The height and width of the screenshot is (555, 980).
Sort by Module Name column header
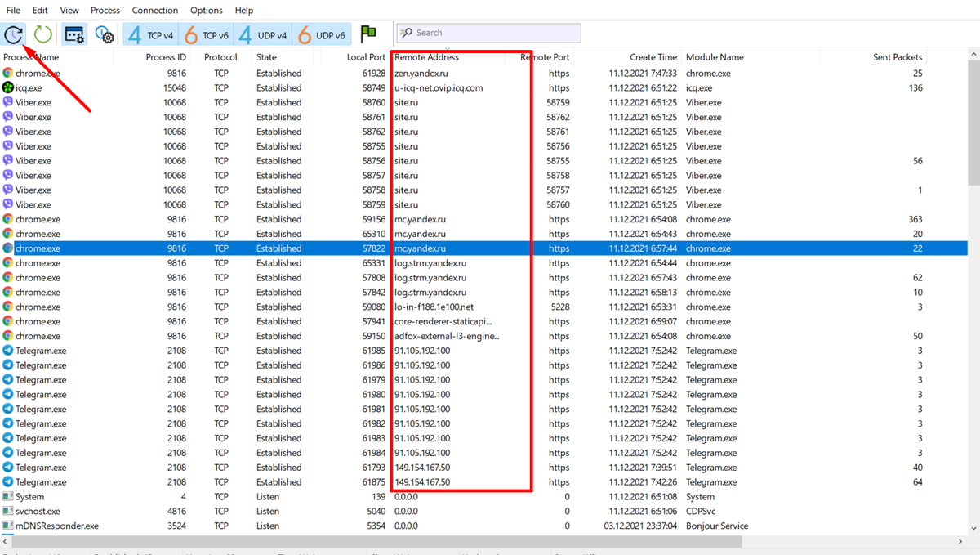(715, 57)
